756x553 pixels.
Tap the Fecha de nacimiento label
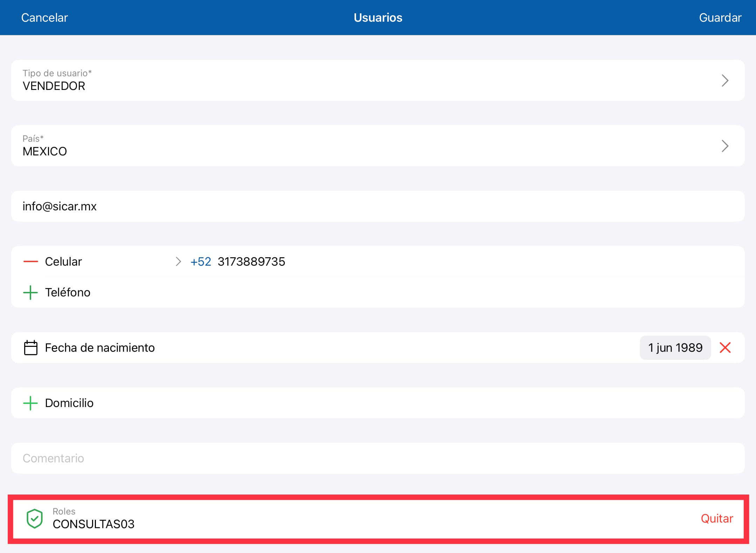click(x=100, y=348)
